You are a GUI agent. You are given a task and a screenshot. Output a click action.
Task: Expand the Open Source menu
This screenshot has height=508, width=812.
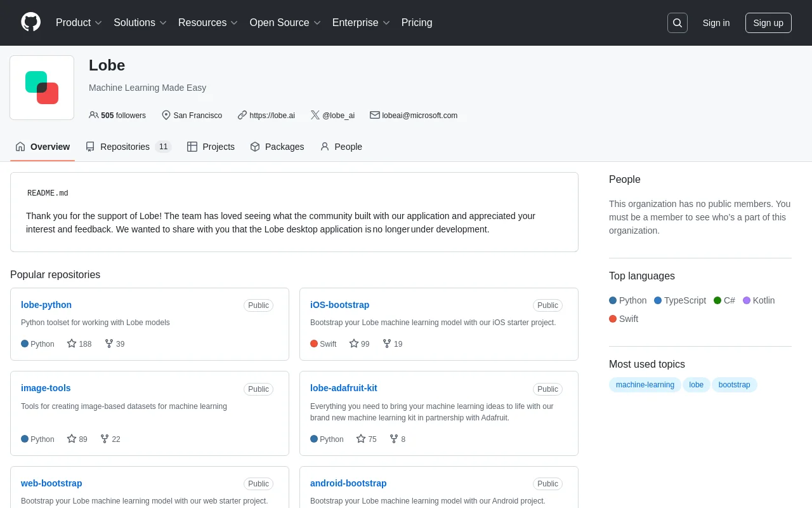point(285,23)
